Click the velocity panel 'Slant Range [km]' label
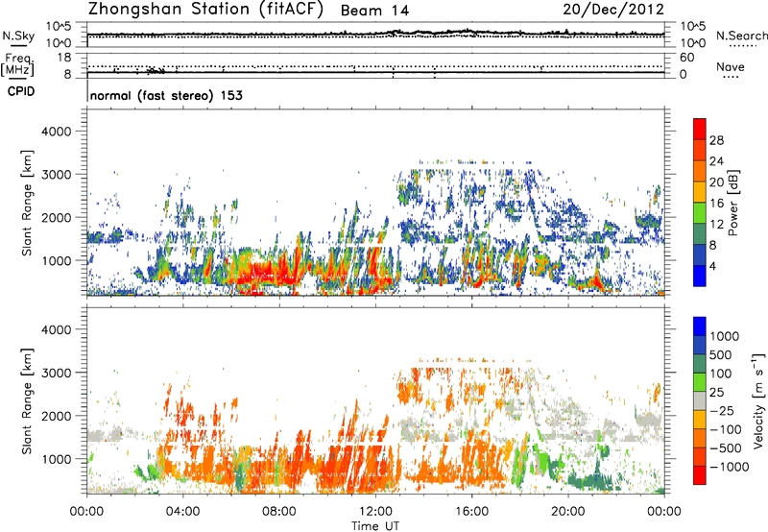Viewport: 768px width, 532px height. pos(27,401)
